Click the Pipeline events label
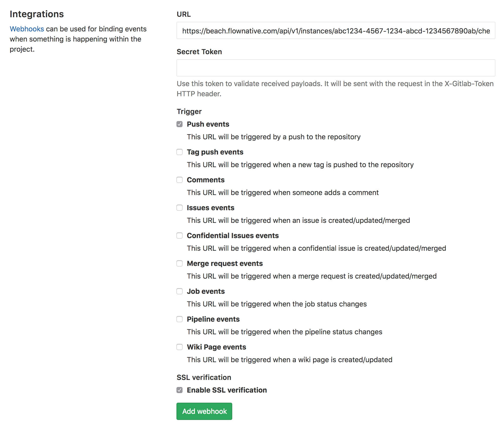The width and height of the screenshot is (504, 426). tap(213, 319)
